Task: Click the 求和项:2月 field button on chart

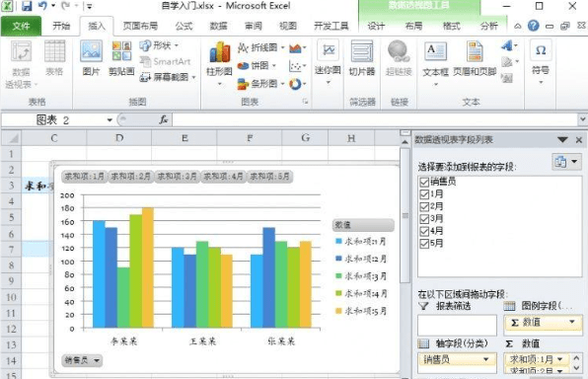Action: (131, 177)
